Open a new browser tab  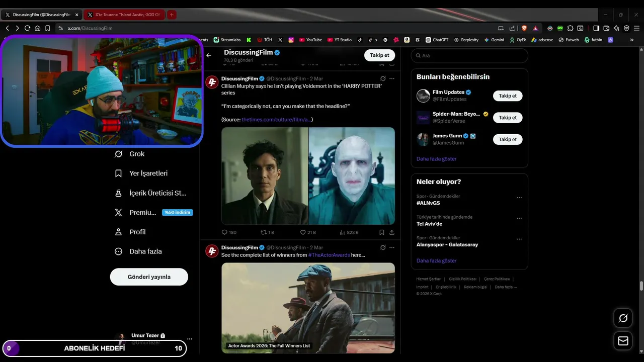172,15
